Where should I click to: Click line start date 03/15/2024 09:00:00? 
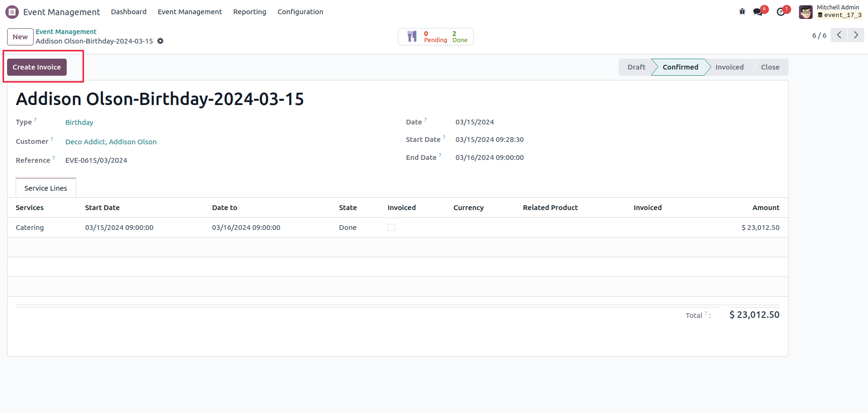[119, 228]
